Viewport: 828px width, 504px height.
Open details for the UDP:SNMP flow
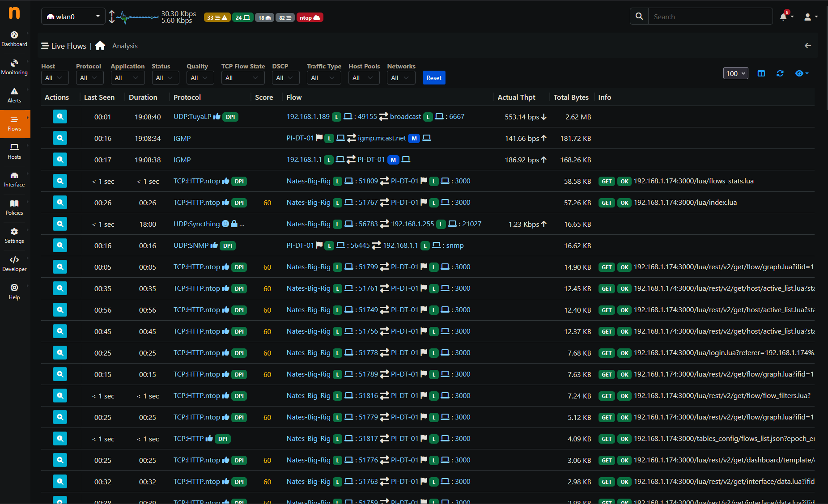point(60,246)
